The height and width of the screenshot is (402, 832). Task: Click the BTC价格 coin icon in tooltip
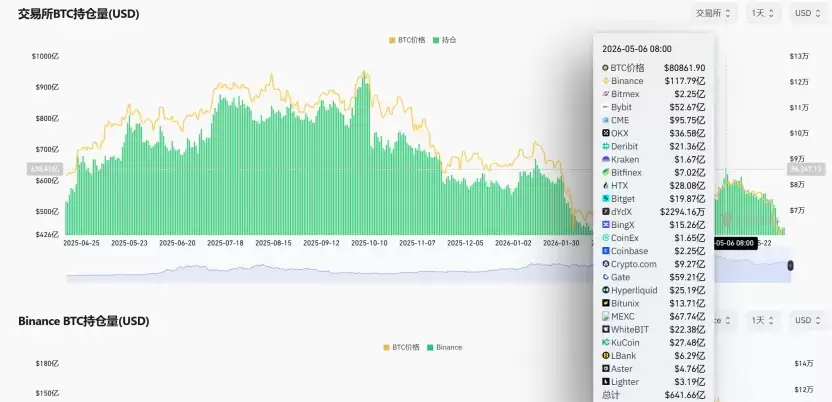(605, 68)
